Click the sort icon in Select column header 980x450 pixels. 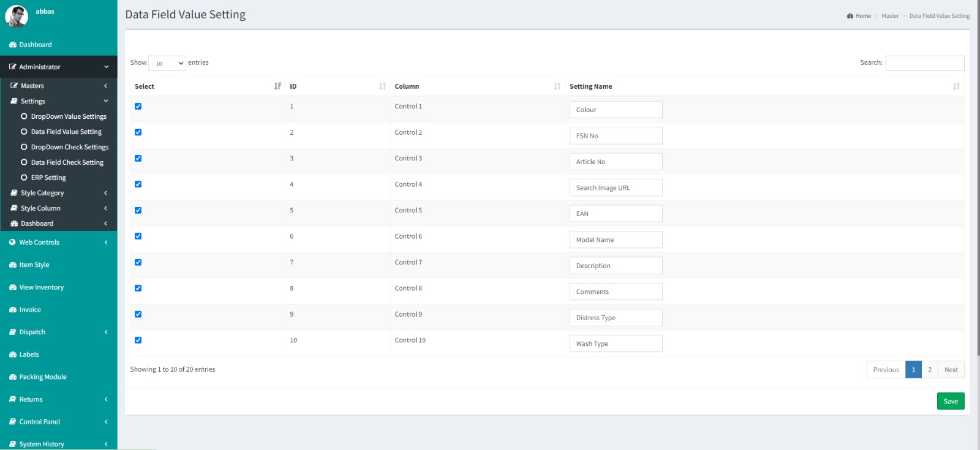pos(277,86)
